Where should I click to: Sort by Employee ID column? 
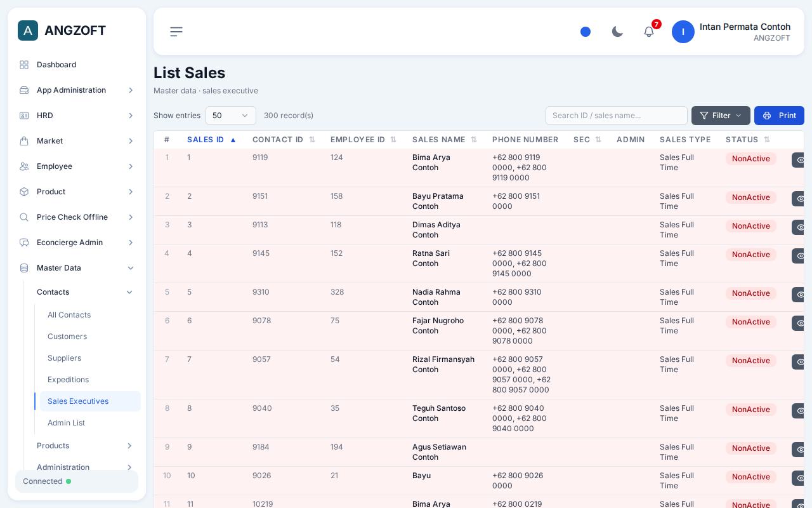click(363, 140)
